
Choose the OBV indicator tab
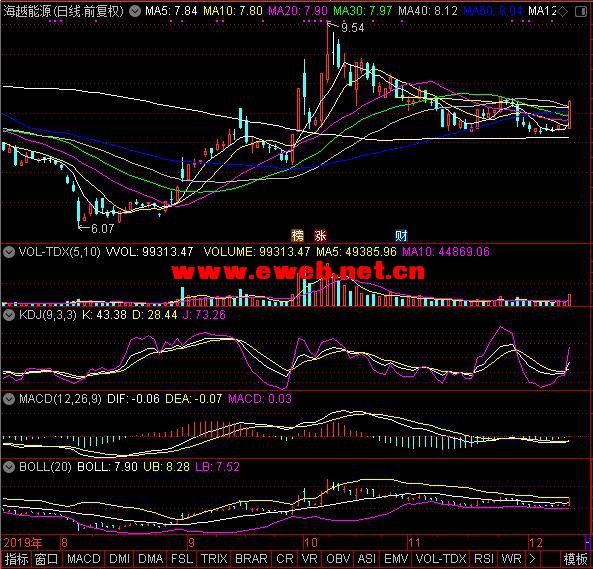[x=338, y=559]
